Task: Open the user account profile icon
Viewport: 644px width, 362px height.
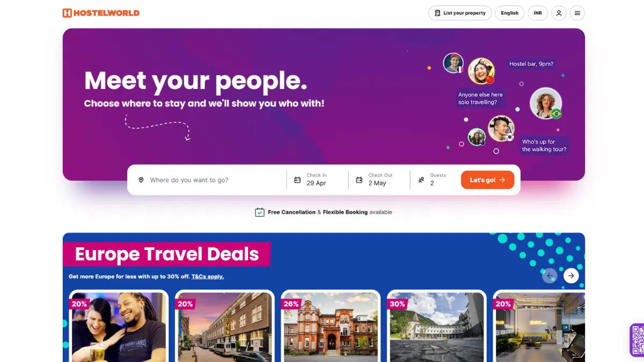Action: (559, 13)
